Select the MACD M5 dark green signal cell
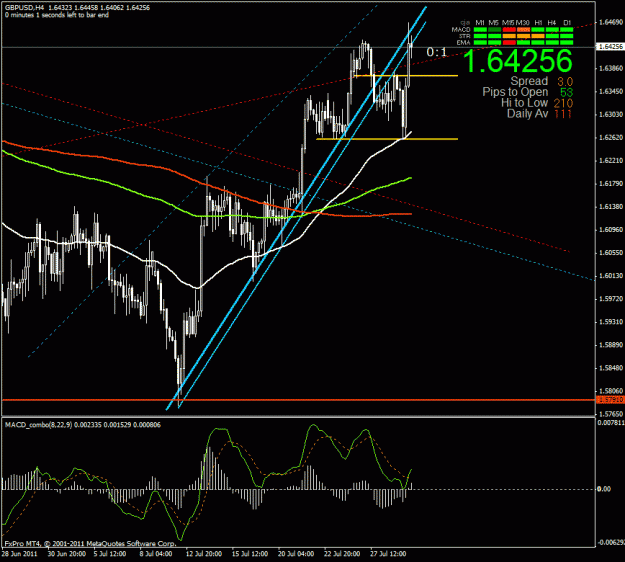This screenshot has height=562, width=625. coord(495,29)
